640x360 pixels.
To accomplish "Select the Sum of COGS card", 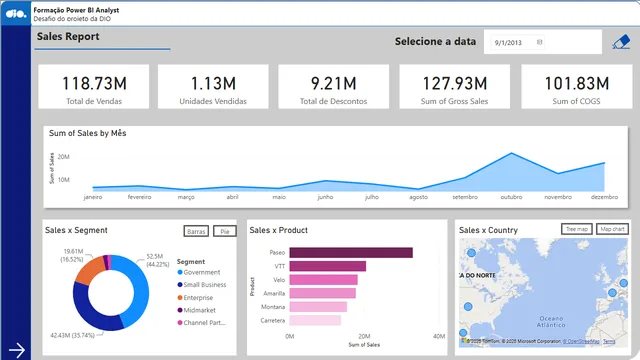I will point(576,87).
